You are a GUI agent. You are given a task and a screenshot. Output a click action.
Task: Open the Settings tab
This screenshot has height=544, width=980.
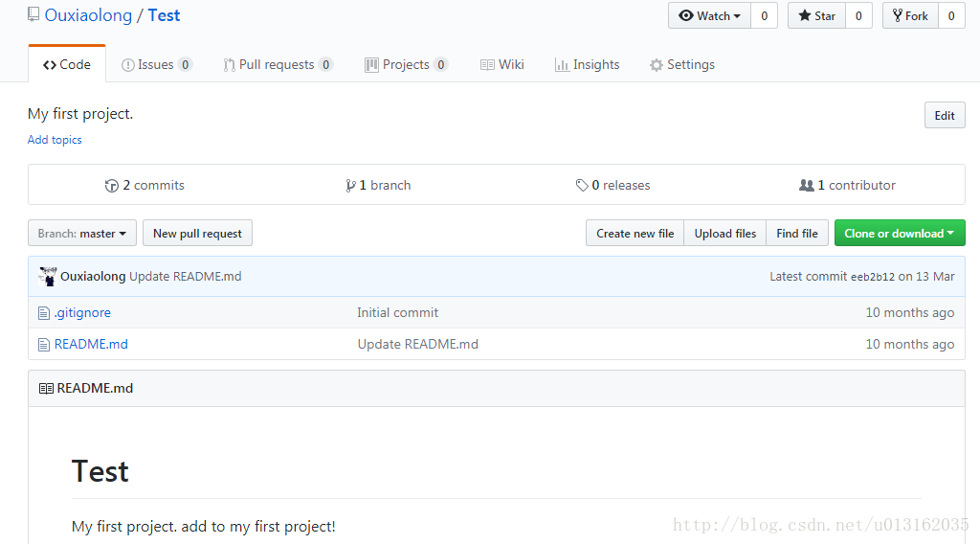681,64
